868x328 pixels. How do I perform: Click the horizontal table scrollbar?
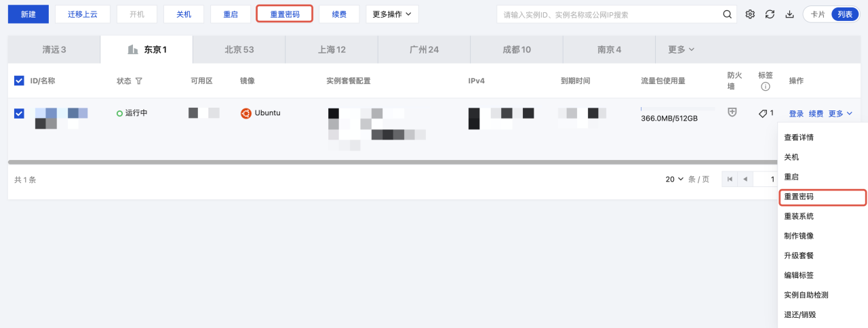click(x=393, y=163)
